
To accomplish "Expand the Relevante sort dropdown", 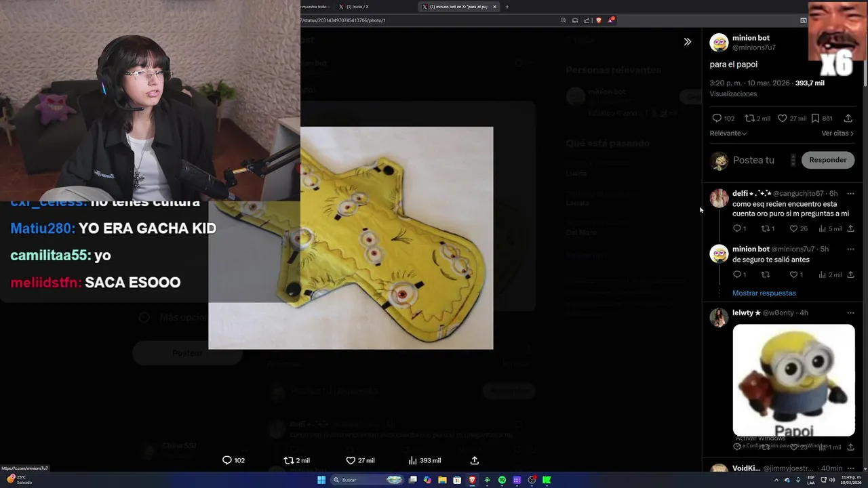I will coord(728,134).
